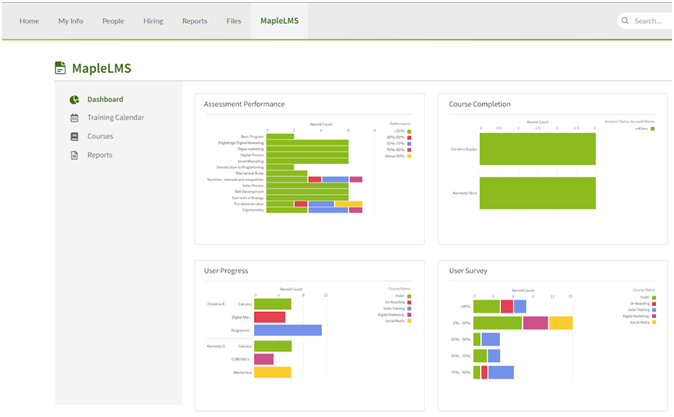Click Kennedy's green Calculus bar in User Progress
674x417 pixels.
(273, 346)
